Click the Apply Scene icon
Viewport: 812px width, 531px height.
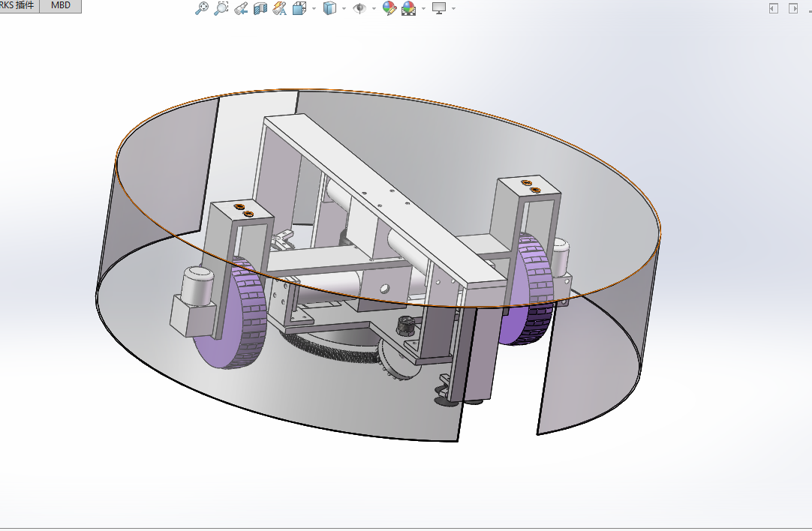pos(408,8)
